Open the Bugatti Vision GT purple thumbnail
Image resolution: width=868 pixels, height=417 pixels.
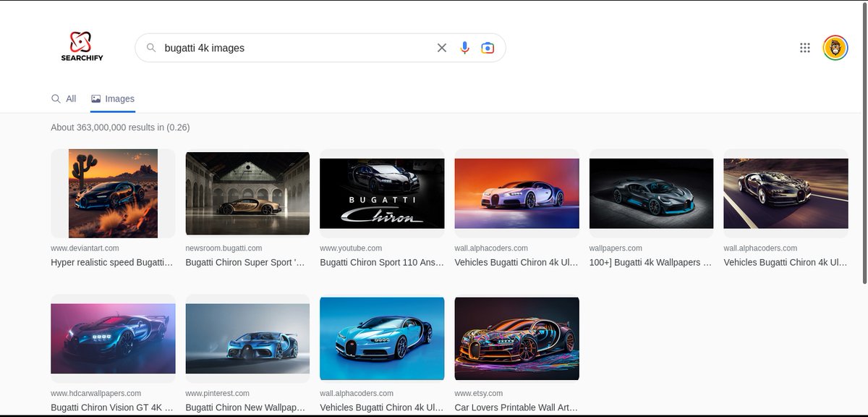coord(113,338)
